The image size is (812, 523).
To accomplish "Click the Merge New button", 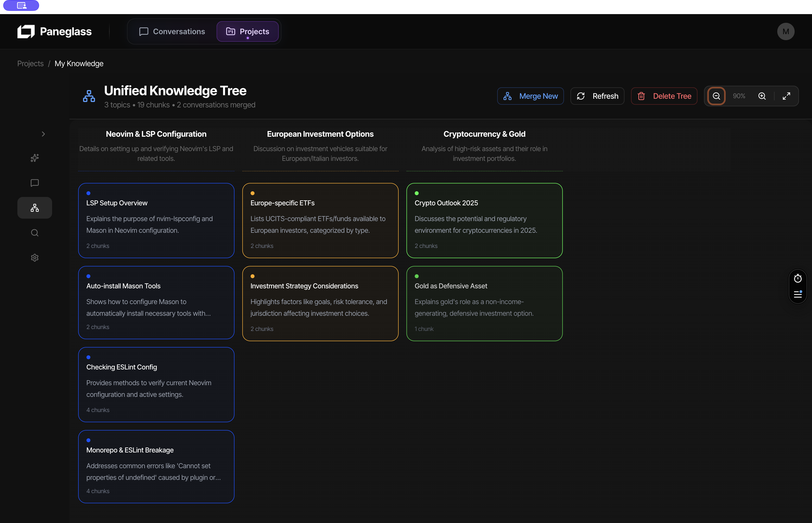I will [x=530, y=96].
